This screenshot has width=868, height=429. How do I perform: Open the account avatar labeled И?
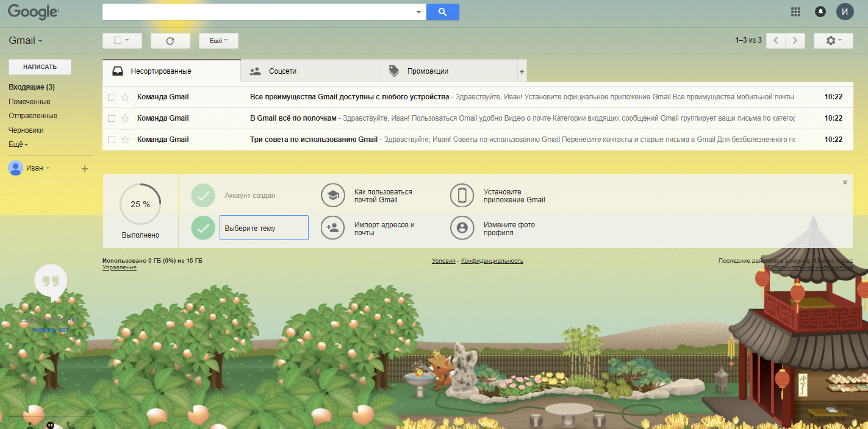pyautogui.click(x=845, y=12)
